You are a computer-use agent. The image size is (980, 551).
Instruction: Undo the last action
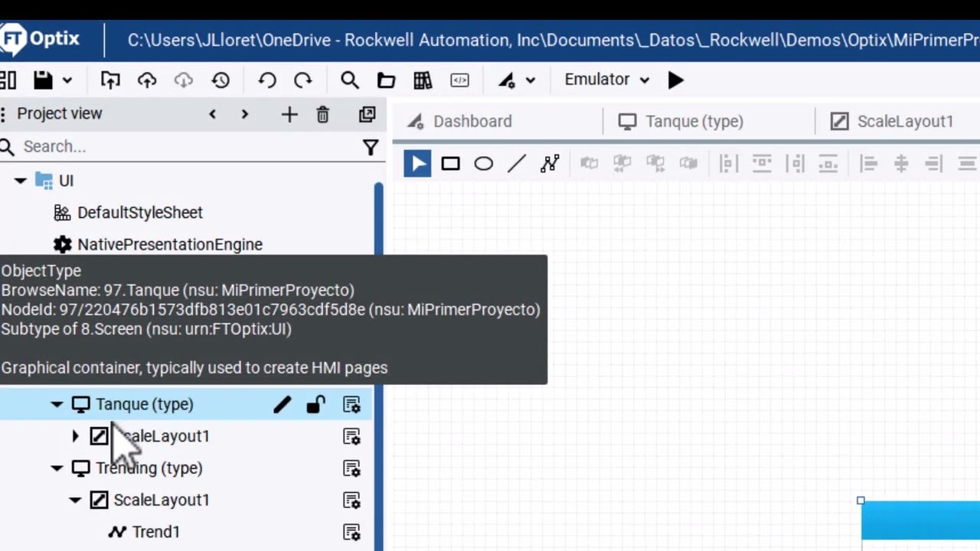tap(266, 80)
